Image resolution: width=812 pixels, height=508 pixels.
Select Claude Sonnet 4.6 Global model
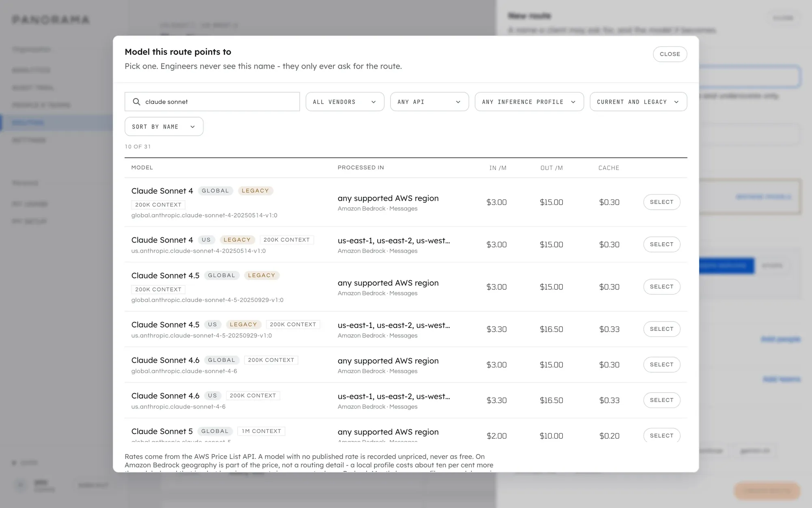[662, 365]
